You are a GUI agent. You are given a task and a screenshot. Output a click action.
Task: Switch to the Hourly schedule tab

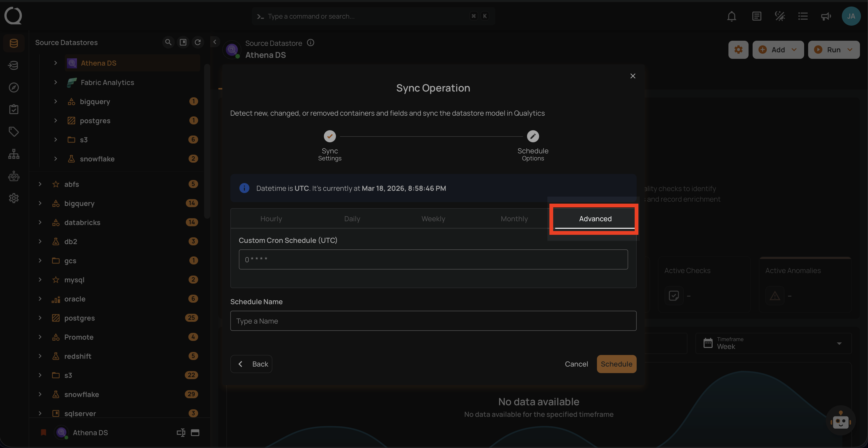tap(271, 219)
